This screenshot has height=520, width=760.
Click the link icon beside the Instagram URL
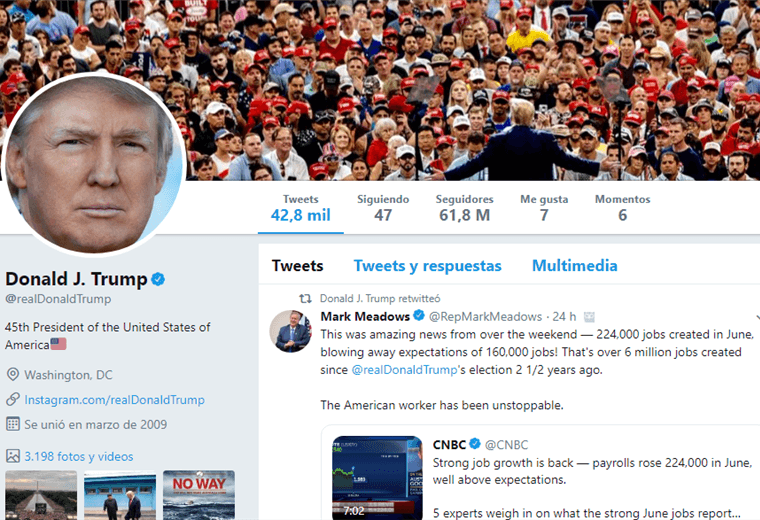(13, 399)
